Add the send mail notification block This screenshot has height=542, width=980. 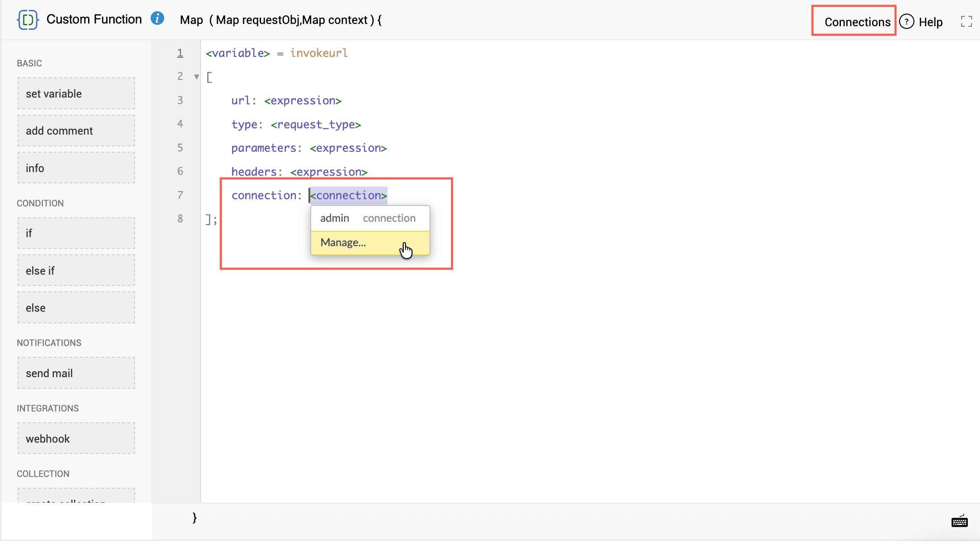point(76,373)
